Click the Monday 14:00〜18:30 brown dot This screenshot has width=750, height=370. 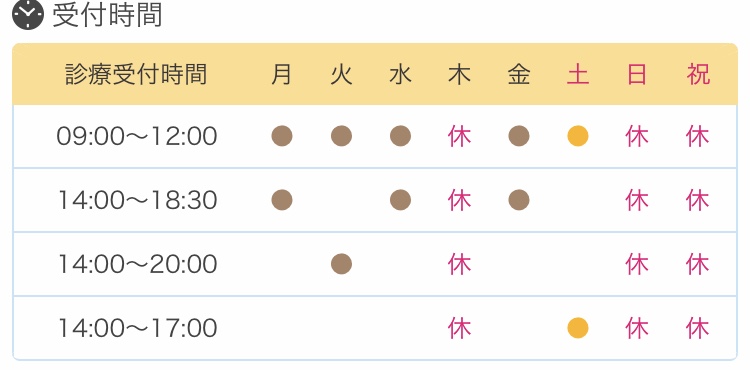tap(282, 200)
